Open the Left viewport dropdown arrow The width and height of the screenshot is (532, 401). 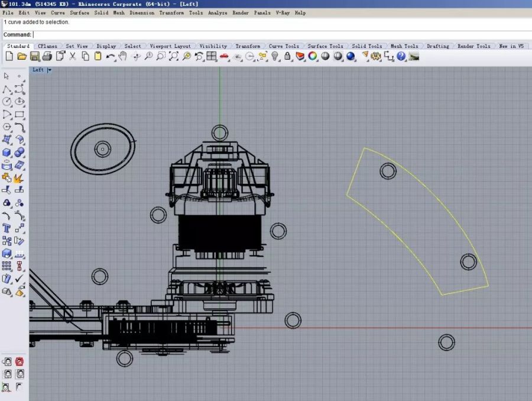tap(50, 70)
